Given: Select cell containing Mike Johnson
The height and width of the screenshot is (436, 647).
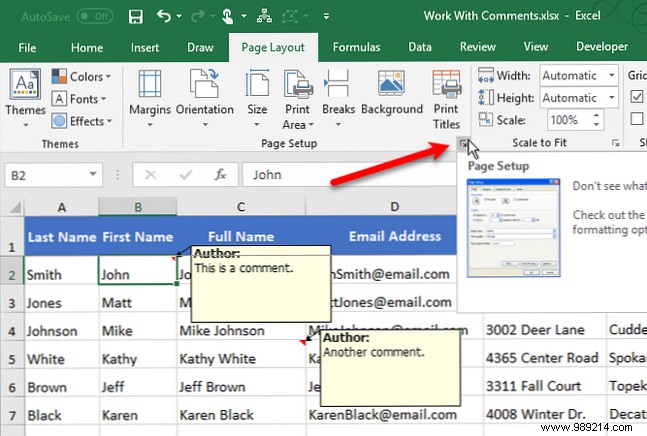Looking at the screenshot, I should [x=241, y=331].
